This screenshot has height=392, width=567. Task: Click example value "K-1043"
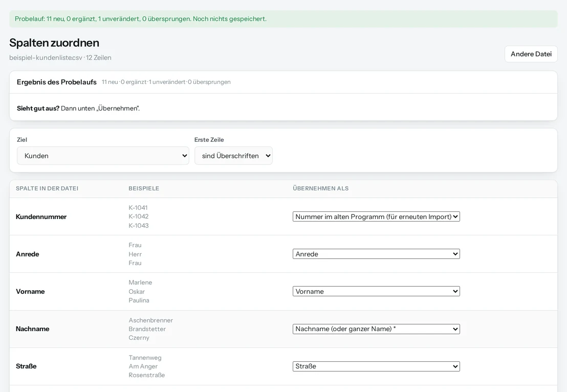(139, 225)
